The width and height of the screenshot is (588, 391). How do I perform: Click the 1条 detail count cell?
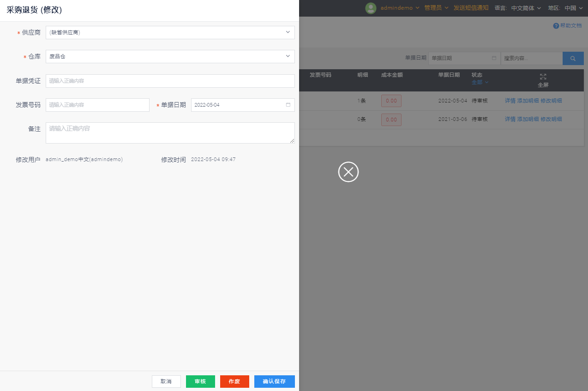point(361,101)
